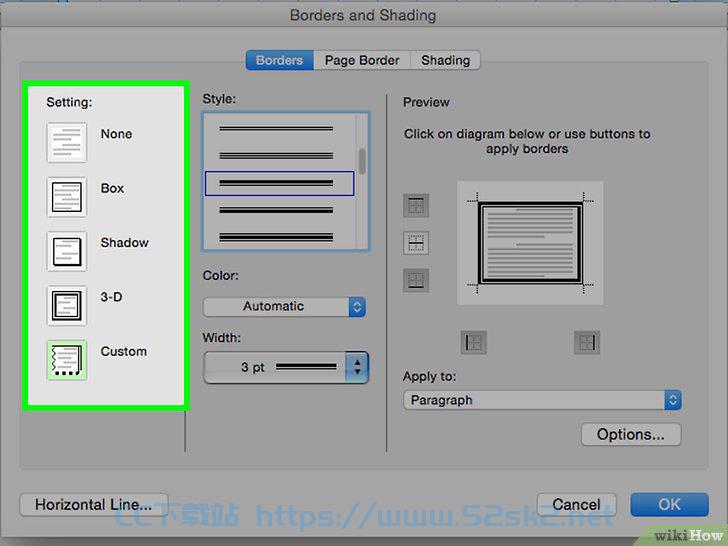Screen dimensions: 728x546
Task: Toggle the left border button in Preview
Action: tap(474, 343)
